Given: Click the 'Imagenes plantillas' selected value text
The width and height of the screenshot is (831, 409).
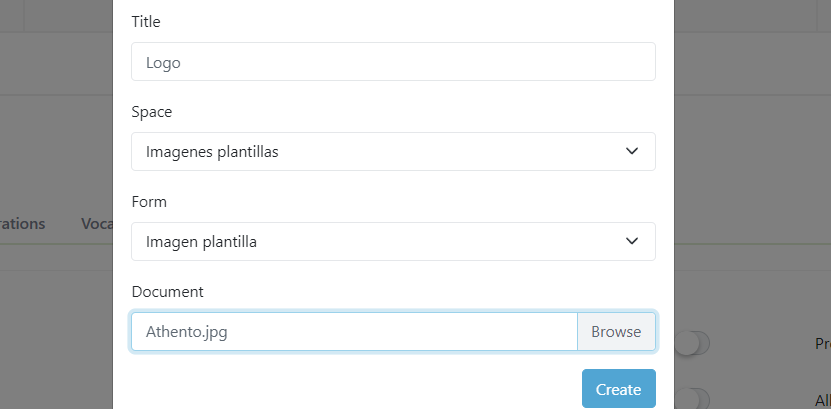Looking at the screenshot, I should 212,151.
